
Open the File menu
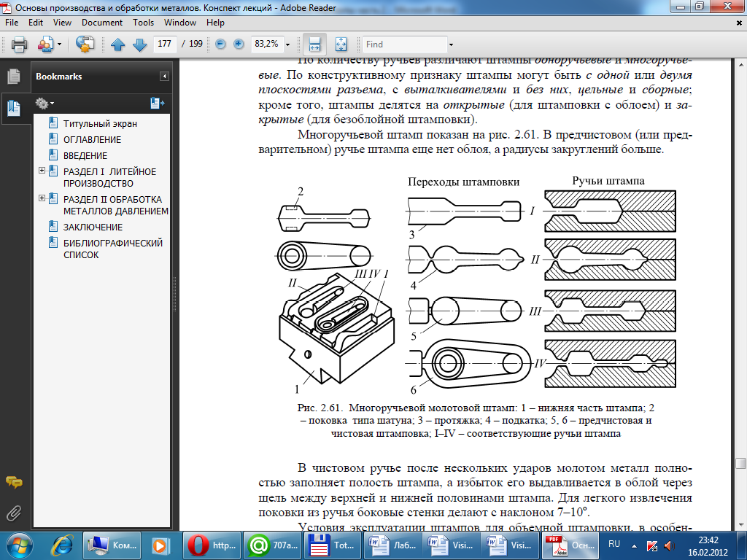(12, 23)
